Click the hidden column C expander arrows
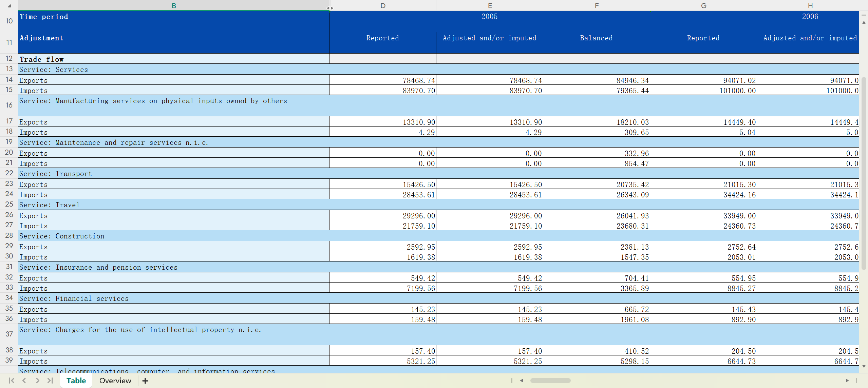The width and height of the screenshot is (868, 388). coord(330,8)
